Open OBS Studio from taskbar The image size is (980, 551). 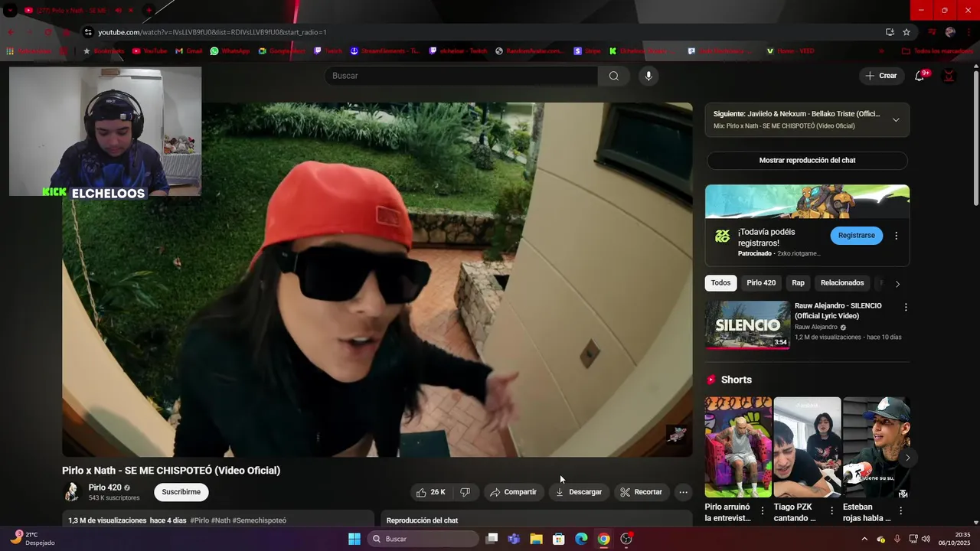626,539
